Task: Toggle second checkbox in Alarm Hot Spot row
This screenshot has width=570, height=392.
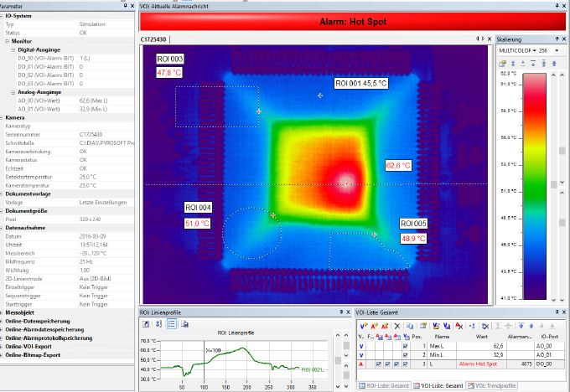Action: point(387,364)
